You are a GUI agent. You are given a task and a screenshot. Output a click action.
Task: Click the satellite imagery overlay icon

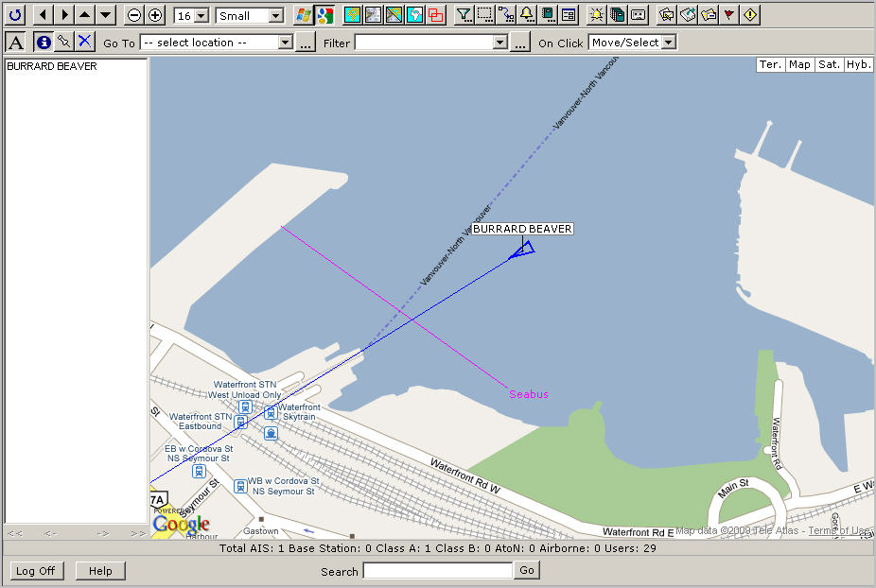pyautogui.click(x=373, y=15)
